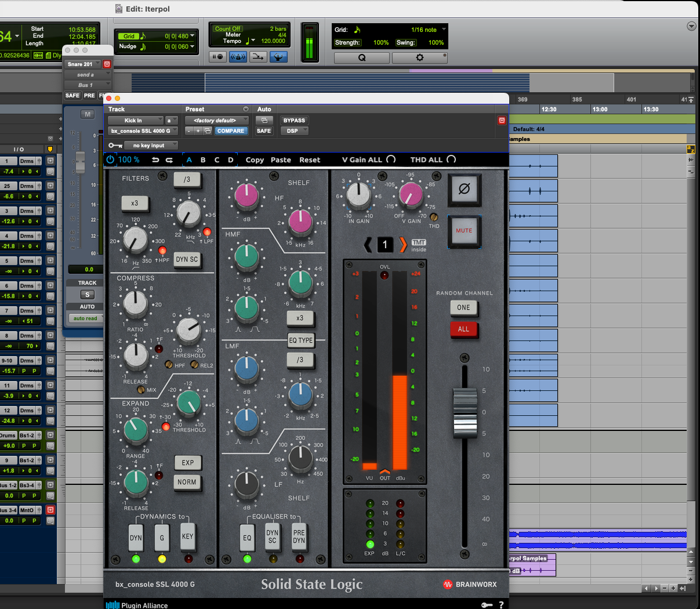
Task: Toggle the DYN SC filter button
Action: click(x=187, y=259)
